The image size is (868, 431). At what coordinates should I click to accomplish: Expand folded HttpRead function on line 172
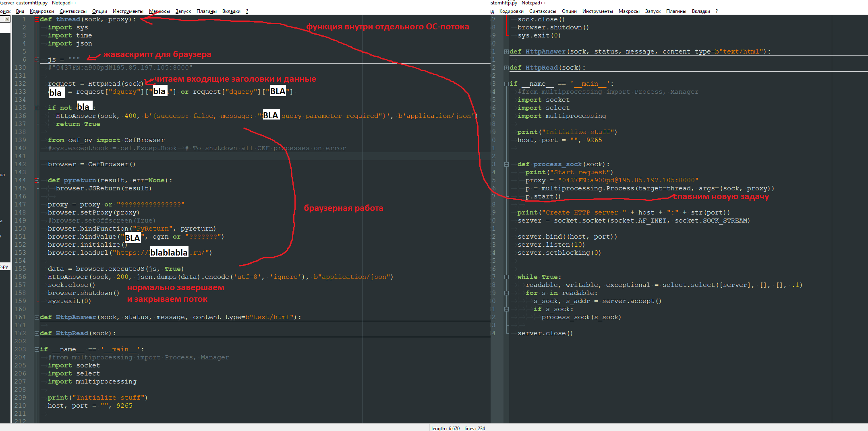click(x=37, y=333)
